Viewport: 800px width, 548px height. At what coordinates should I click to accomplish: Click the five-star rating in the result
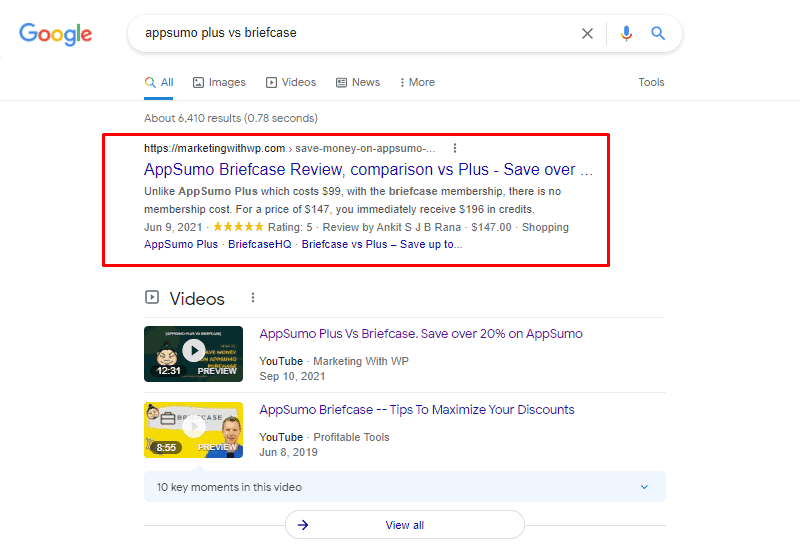coord(238,227)
